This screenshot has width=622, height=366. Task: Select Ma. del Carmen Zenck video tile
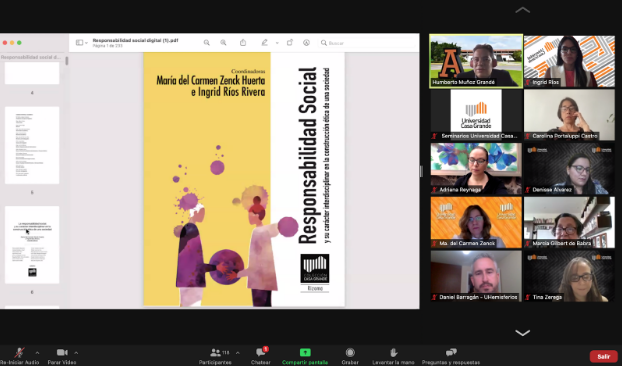[x=476, y=222]
